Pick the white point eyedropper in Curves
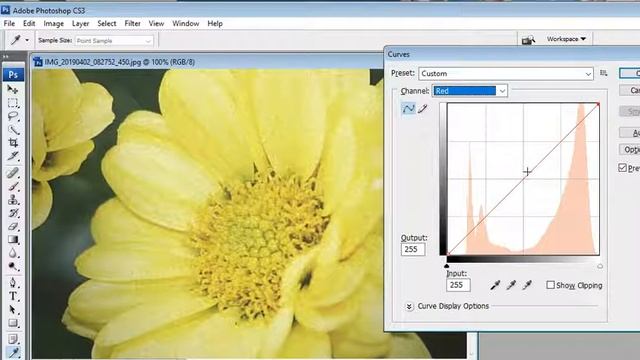 (527, 285)
